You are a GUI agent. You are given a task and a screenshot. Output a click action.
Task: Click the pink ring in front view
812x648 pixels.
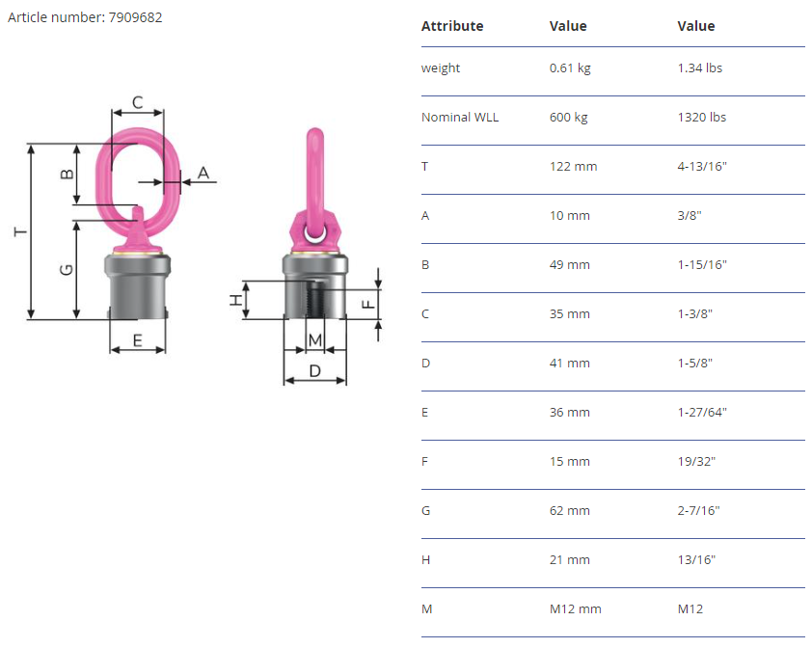tap(138, 179)
